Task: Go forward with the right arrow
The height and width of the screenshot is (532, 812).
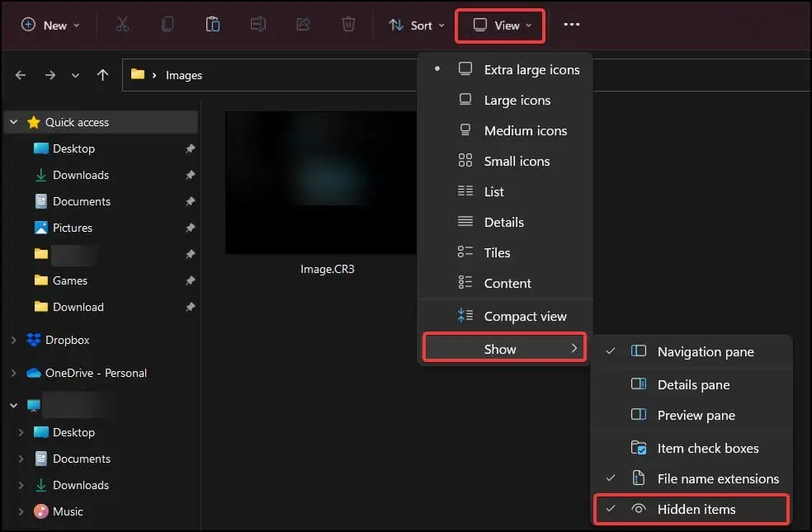Action: point(50,76)
